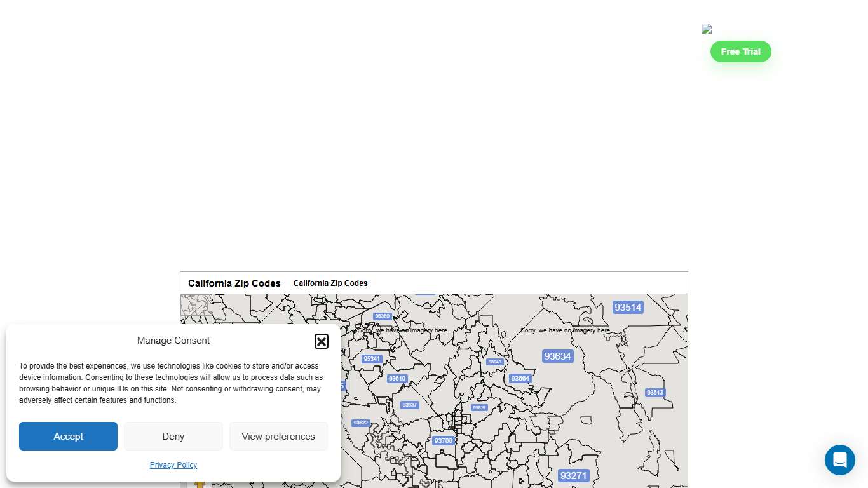Screen dimensions: 868x488
Task: Click the broken image placeholder icon
Action: tap(706, 29)
